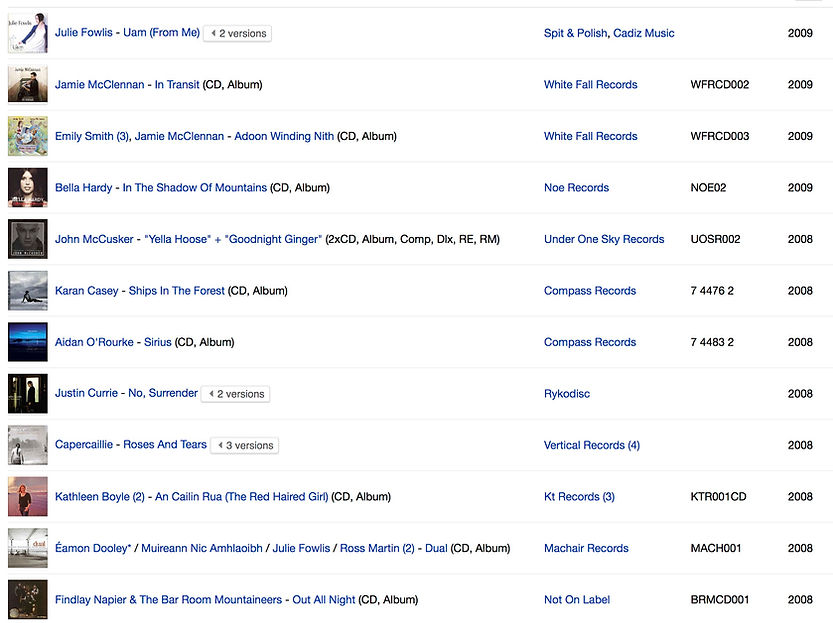Open Julie Fowlis Uam album cover thumbnail

pos(27,33)
